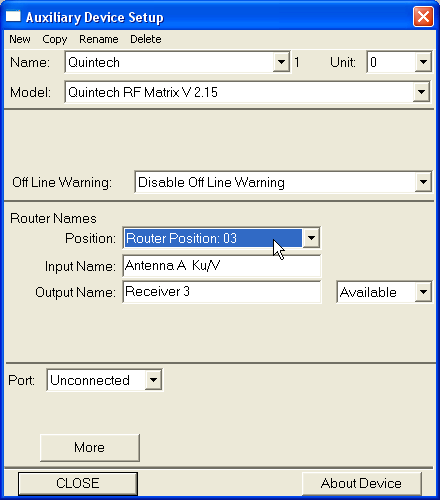Image resolution: width=440 pixels, height=500 pixels.
Task: Click the More button
Action: coord(90,447)
